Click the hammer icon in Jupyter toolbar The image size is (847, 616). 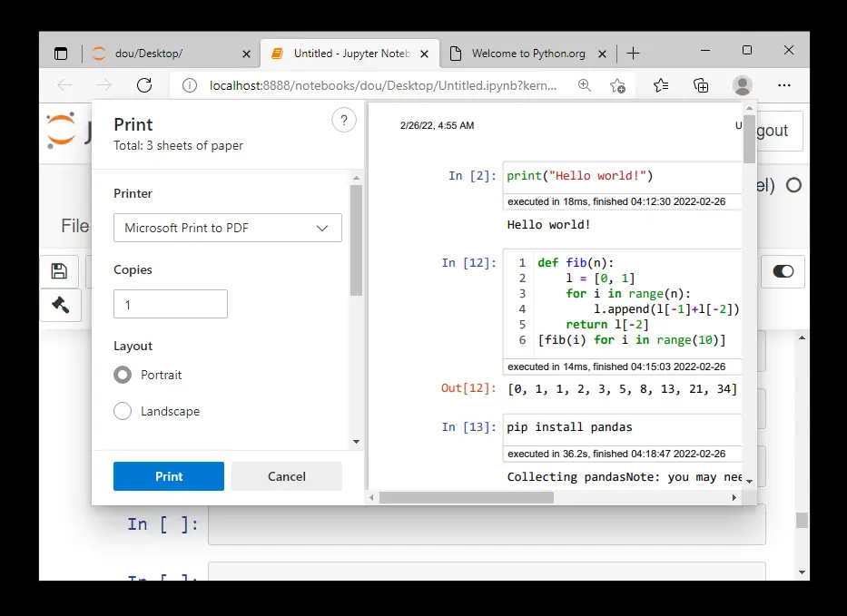coord(60,305)
